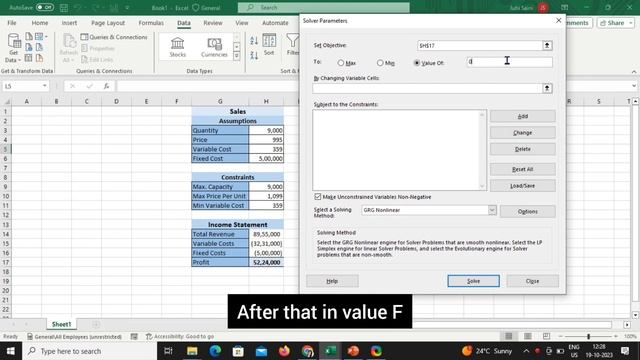Click the solver Options button
The height and width of the screenshot is (360, 640).
pyautogui.click(x=527, y=211)
